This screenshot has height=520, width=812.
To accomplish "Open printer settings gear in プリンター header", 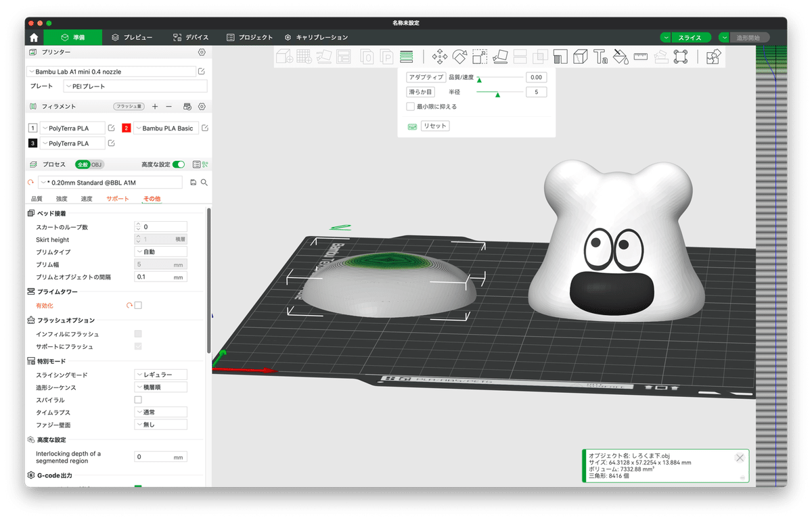I will pos(202,52).
